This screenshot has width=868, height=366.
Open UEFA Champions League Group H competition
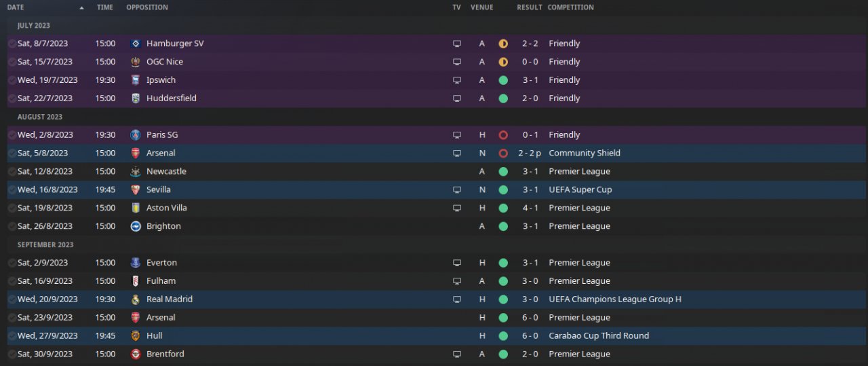(615, 299)
